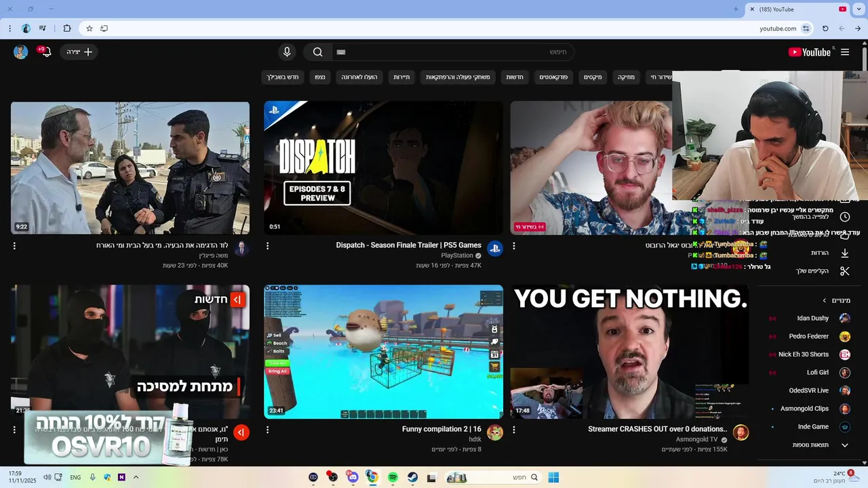Bookmark page with star icon
Screen dimensions: 868x488
click(89, 28)
